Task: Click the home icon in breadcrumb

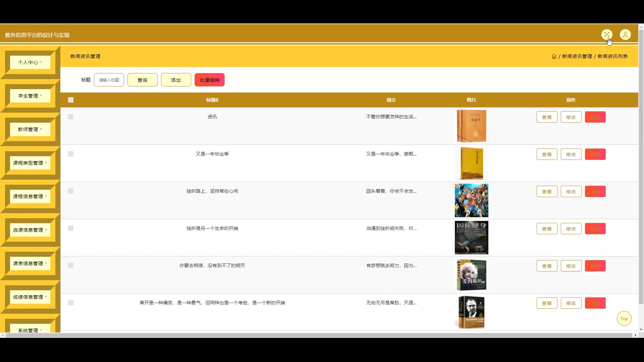Action: (x=554, y=56)
